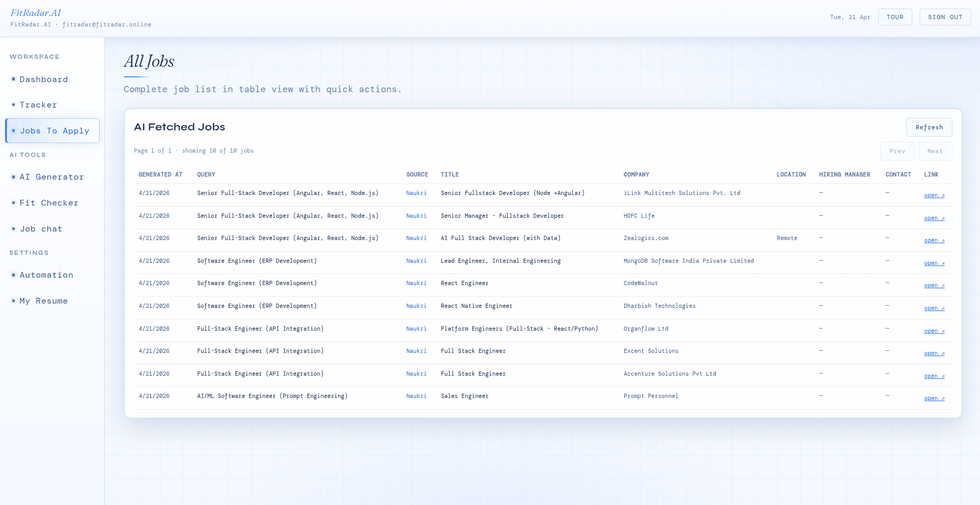Click the 'Tue, 21 Apr' date text
Screen dimensions: 980x505
tap(850, 17)
